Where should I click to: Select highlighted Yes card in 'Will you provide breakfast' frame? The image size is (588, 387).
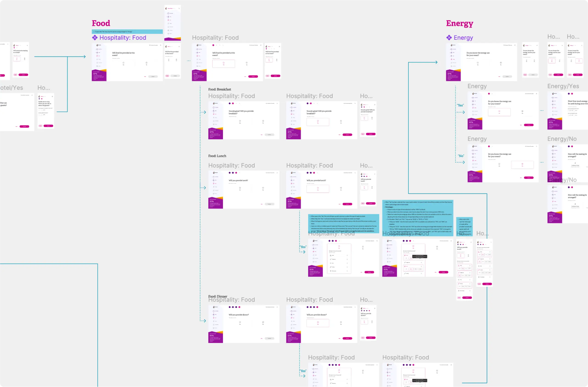pyautogui.click(x=318, y=122)
